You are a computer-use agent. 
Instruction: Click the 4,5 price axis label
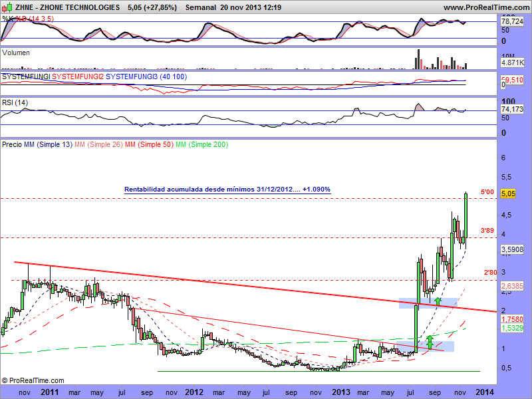[x=506, y=215]
